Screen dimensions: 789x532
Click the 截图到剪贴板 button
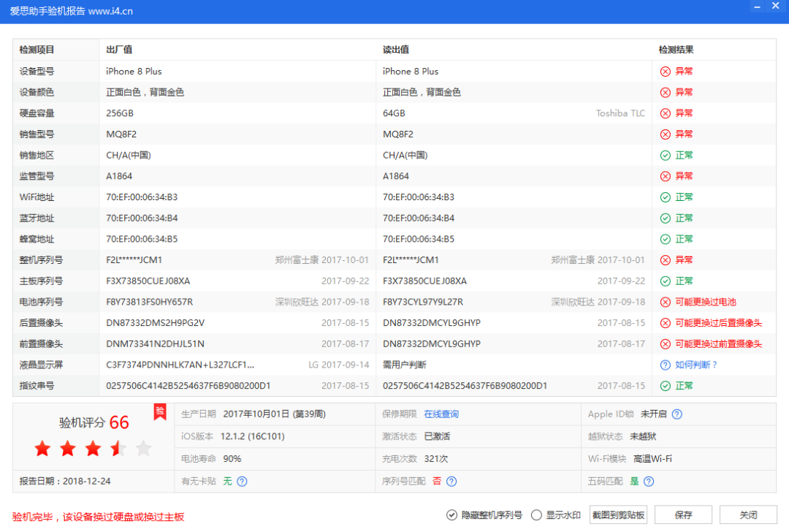[x=619, y=515]
